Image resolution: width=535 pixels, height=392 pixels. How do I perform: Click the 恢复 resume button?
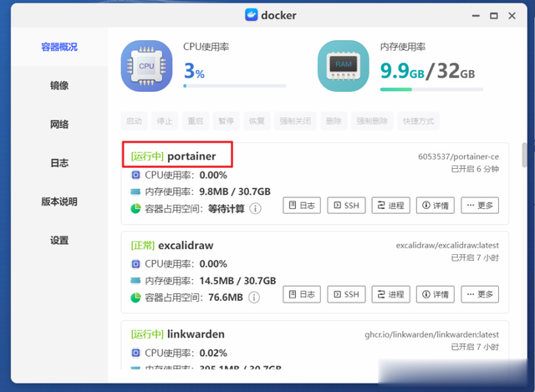coord(257,120)
